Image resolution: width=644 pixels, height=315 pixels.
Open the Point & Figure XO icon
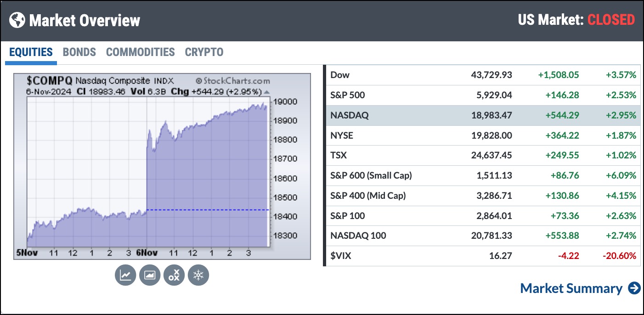174,275
